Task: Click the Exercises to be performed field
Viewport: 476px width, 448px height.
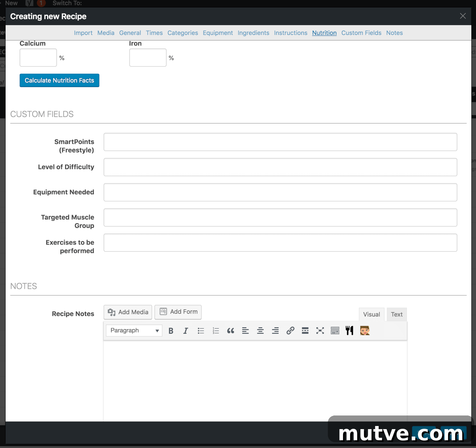Action: tap(280, 243)
